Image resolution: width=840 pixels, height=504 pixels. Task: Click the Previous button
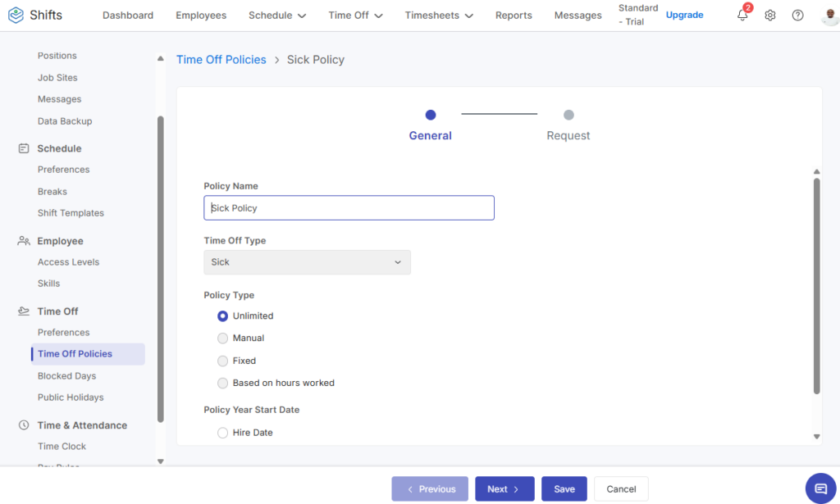coord(430,489)
